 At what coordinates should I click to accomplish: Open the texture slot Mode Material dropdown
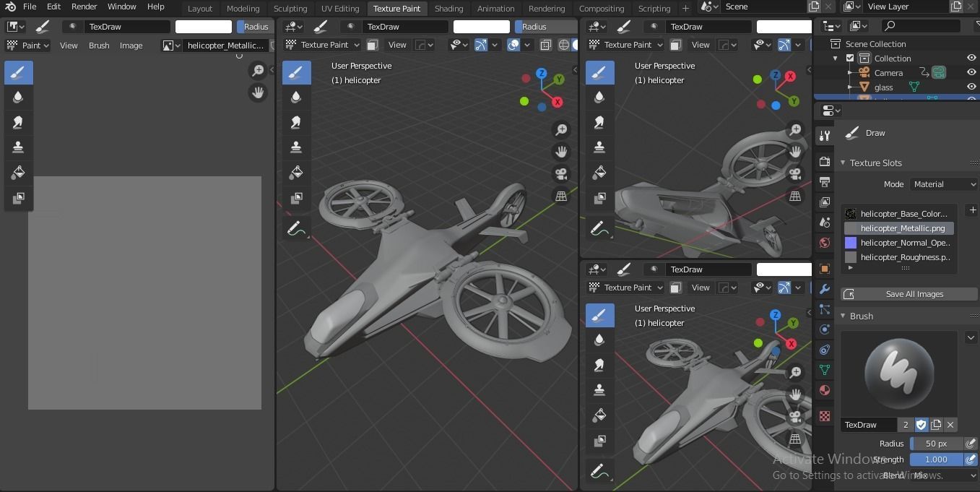pos(944,184)
